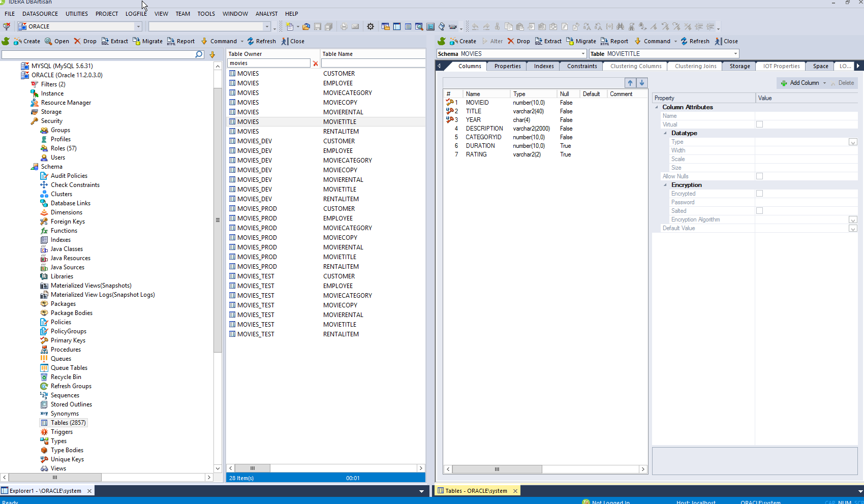
Task: Click Open in the Explorer toolbar
Action: click(x=57, y=41)
